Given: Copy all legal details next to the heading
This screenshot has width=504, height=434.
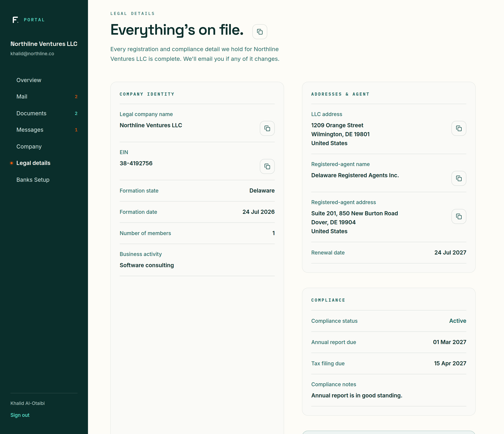Looking at the screenshot, I should 259,32.
